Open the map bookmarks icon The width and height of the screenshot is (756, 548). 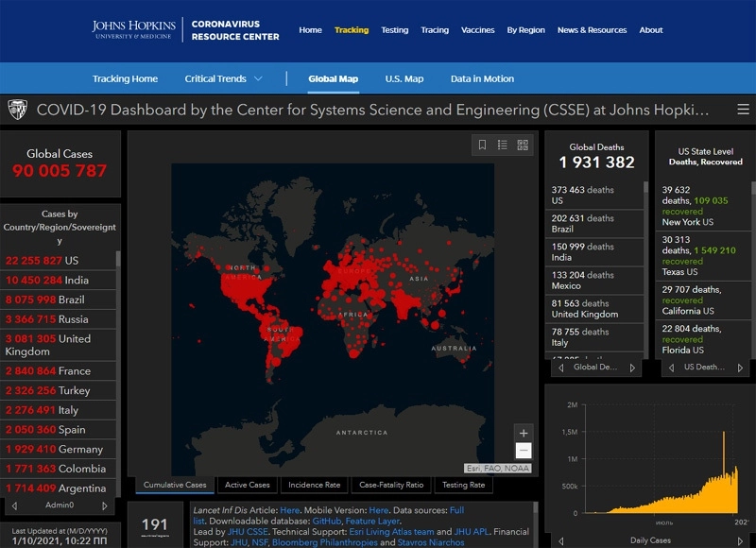pos(482,145)
